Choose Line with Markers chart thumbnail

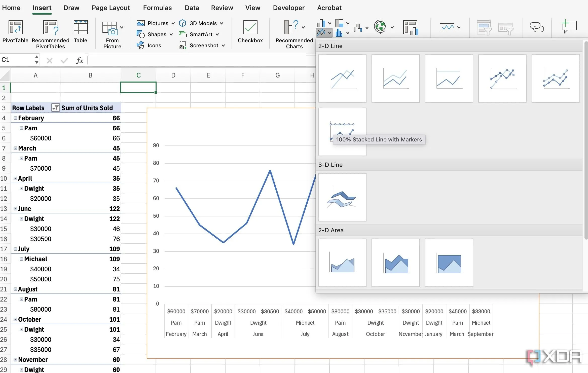pyautogui.click(x=502, y=79)
